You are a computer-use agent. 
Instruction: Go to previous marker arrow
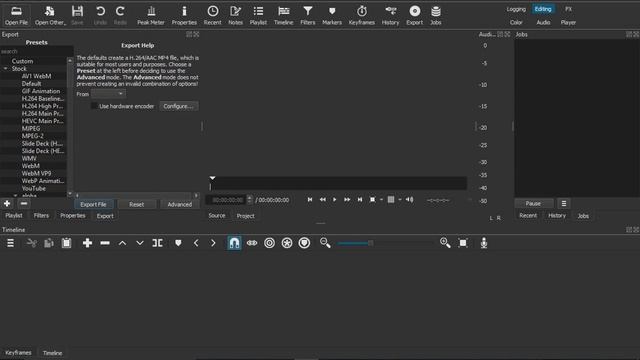coord(196,243)
